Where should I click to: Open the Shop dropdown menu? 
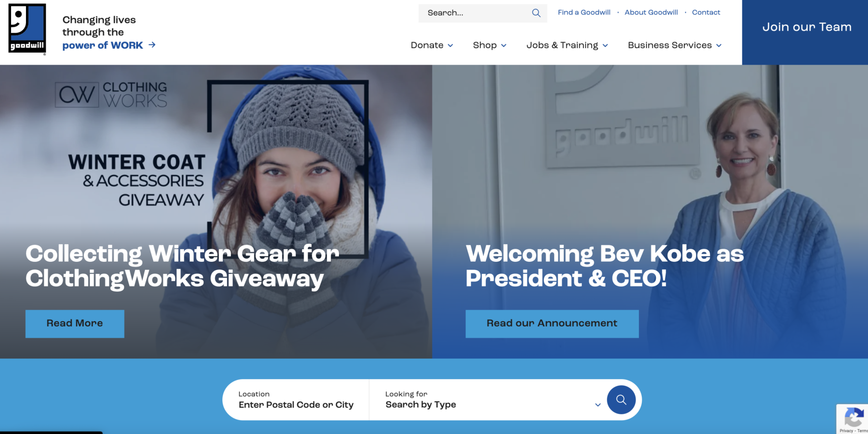(x=489, y=45)
